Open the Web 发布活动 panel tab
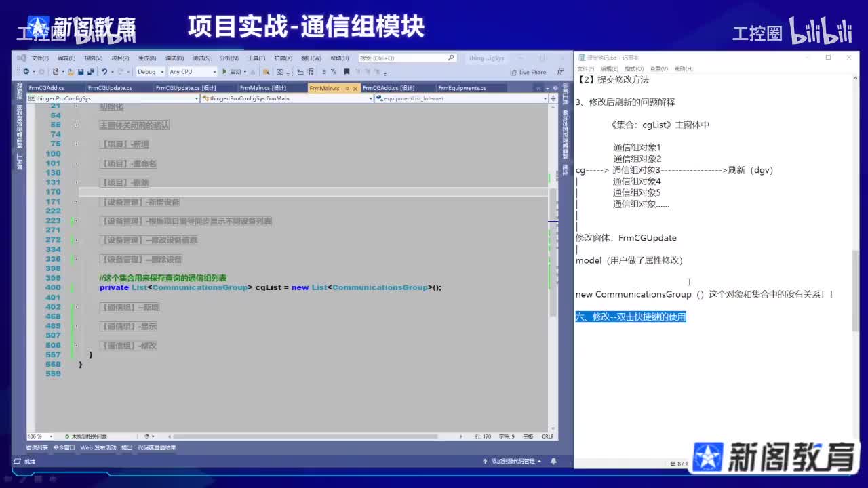Viewport: 868px width, 488px height. coord(98,448)
